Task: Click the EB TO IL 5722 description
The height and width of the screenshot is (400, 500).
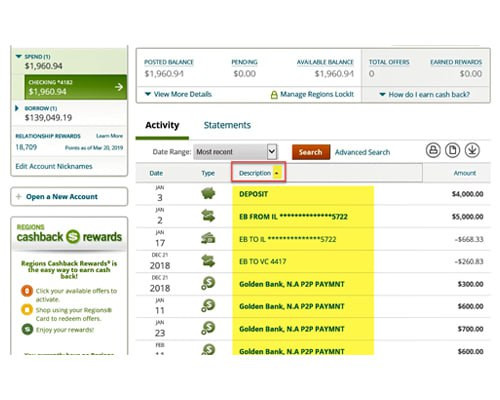Action: tap(287, 239)
